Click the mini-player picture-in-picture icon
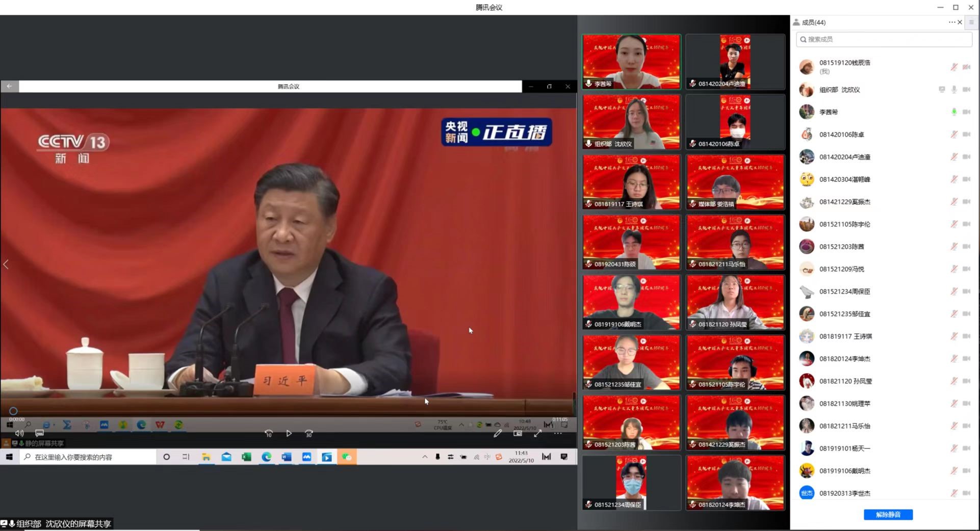 click(x=518, y=433)
